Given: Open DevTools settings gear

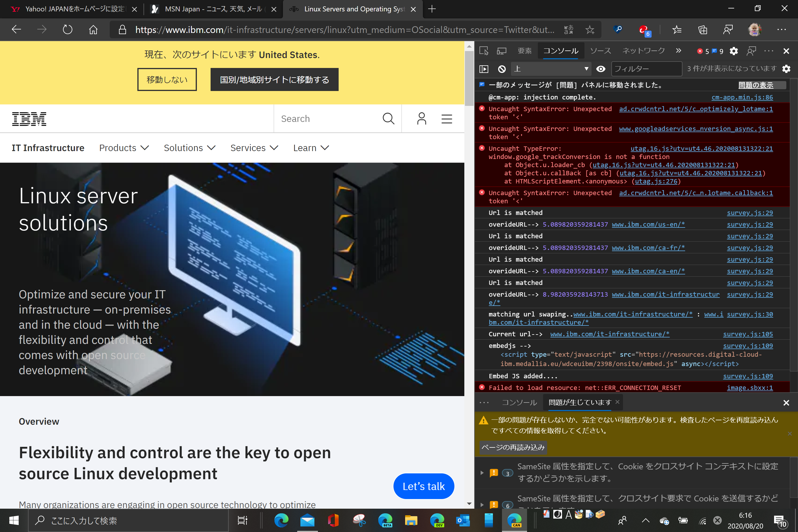Looking at the screenshot, I should pyautogui.click(x=734, y=51).
